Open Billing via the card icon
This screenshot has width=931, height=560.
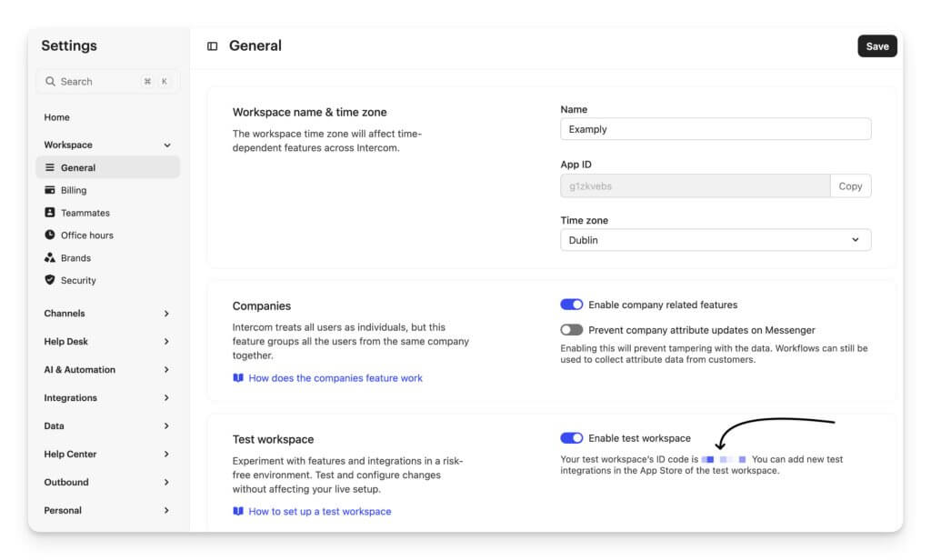click(50, 190)
